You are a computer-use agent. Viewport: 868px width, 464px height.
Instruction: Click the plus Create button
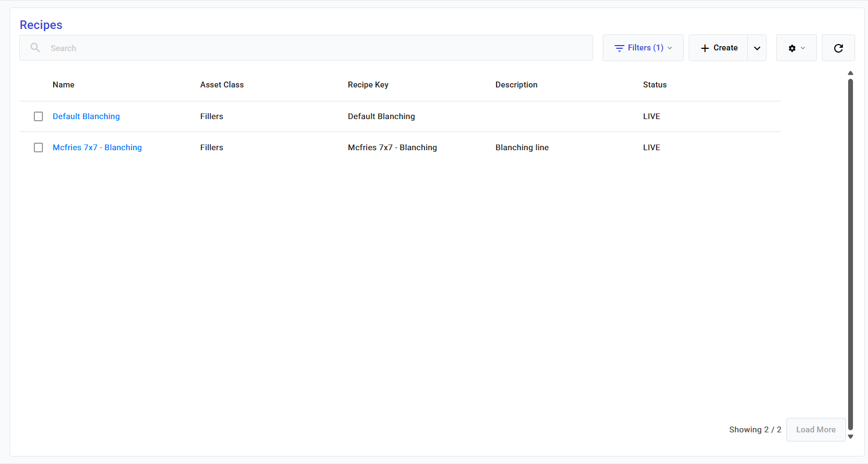[x=718, y=48]
